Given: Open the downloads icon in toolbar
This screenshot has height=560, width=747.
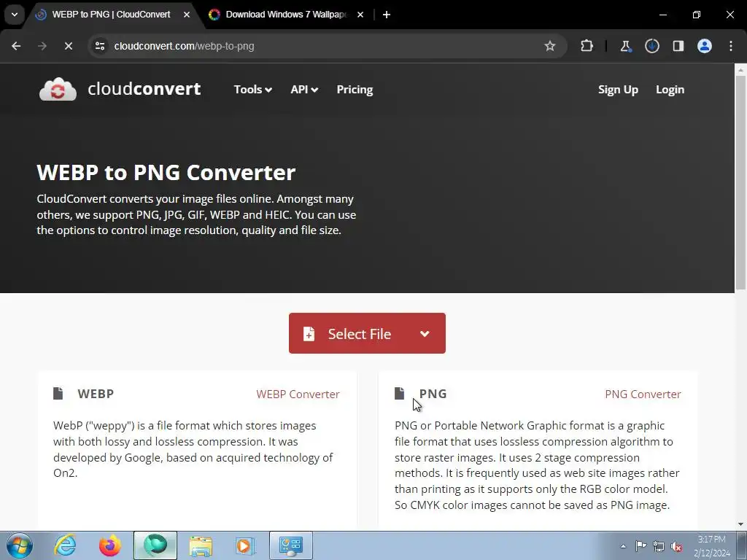Looking at the screenshot, I should point(651,46).
